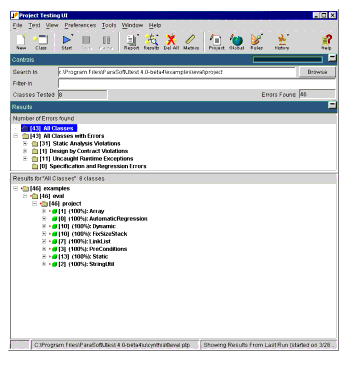361x369 pixels.
Task: Open the Preferences menu
Action: click(80, 25)
